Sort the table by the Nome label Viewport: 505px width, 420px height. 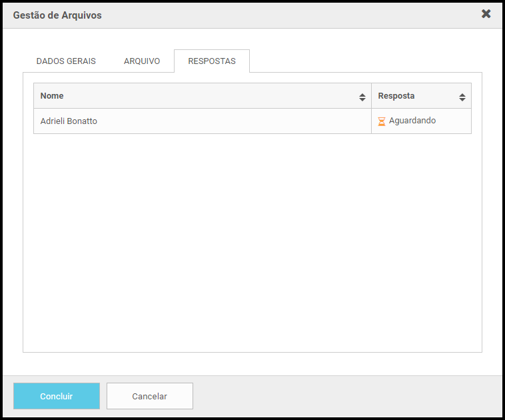tap(52, 96)
